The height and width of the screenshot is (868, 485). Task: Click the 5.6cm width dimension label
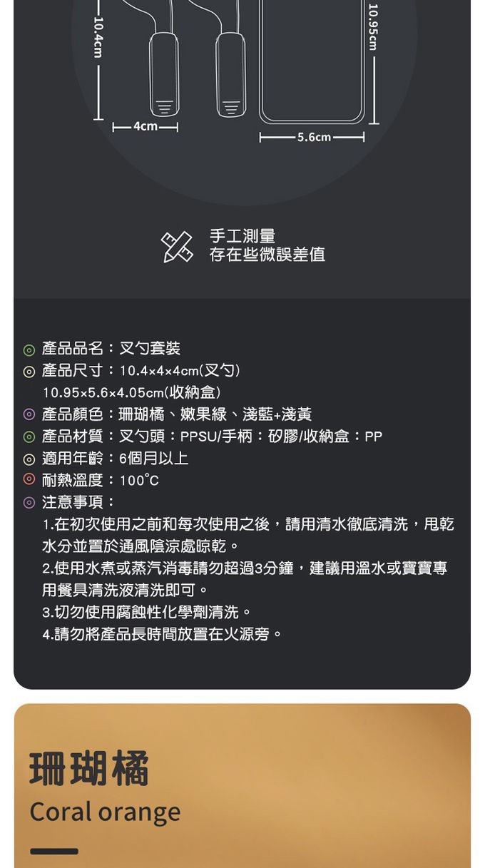click(x=314, y=137)
